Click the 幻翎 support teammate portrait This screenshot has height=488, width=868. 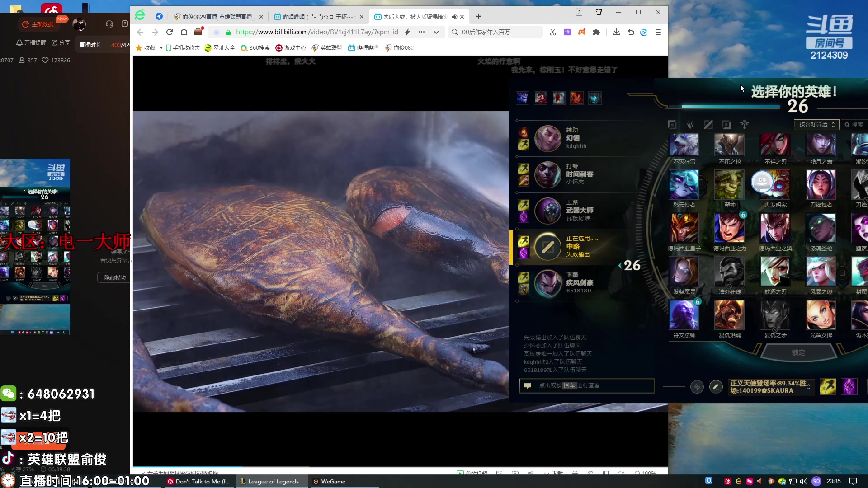tap(548, 139)
